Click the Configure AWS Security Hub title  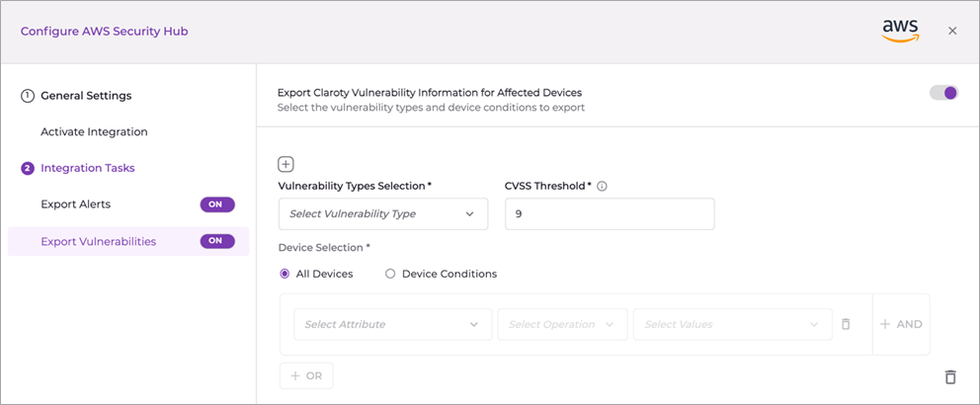(105, 32)
